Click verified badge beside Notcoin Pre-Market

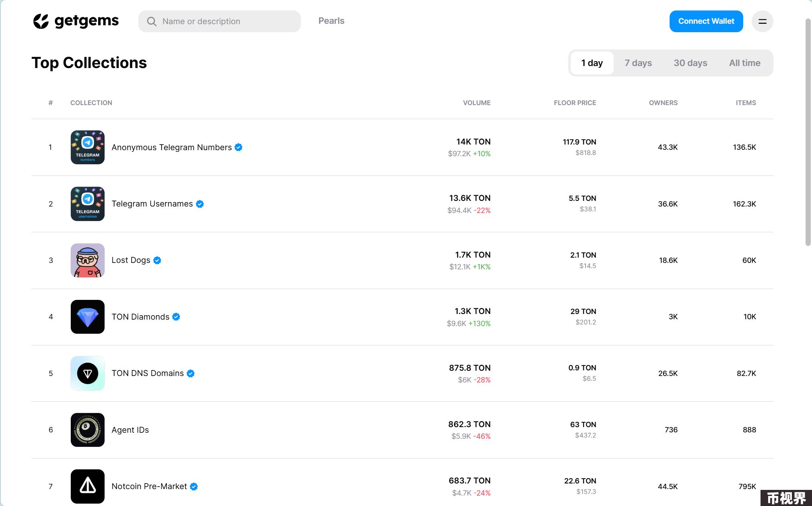(x=194, y=487)
